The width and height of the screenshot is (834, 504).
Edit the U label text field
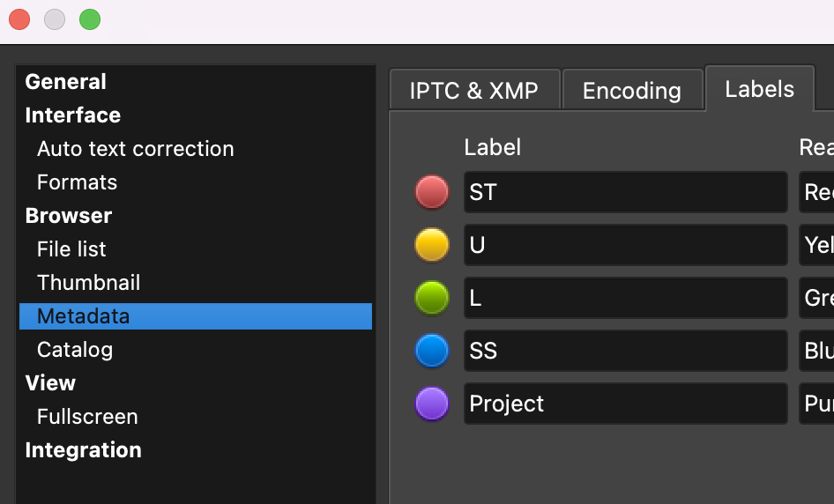[x=625, y=245]
